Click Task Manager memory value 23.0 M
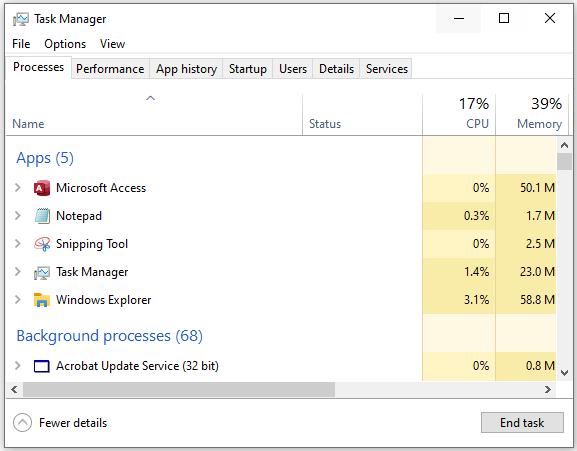This screenshot has height=451, width=577. click(537, 272)
